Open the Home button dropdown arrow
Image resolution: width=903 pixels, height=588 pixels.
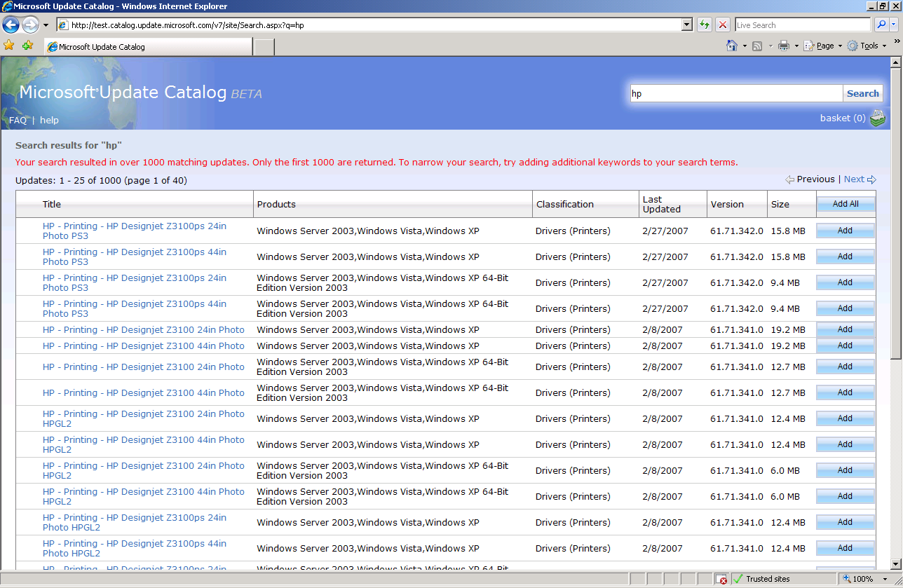[x=745, y=46]
